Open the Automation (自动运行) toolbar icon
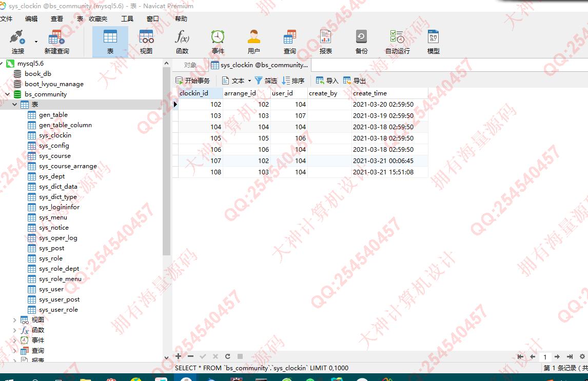 [x=398, y=42]
